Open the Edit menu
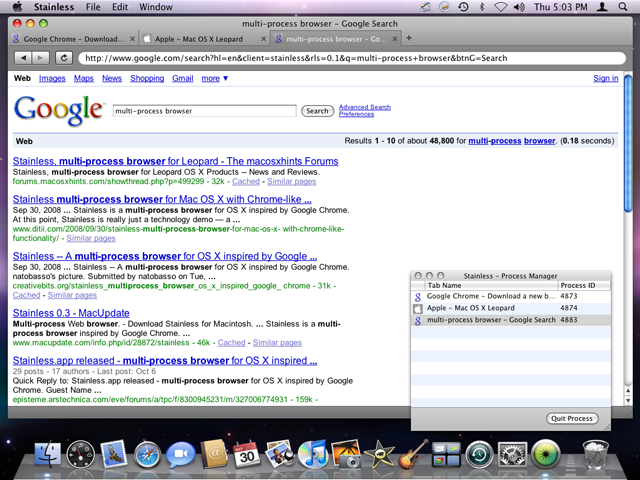 click(x=120, y=7)
